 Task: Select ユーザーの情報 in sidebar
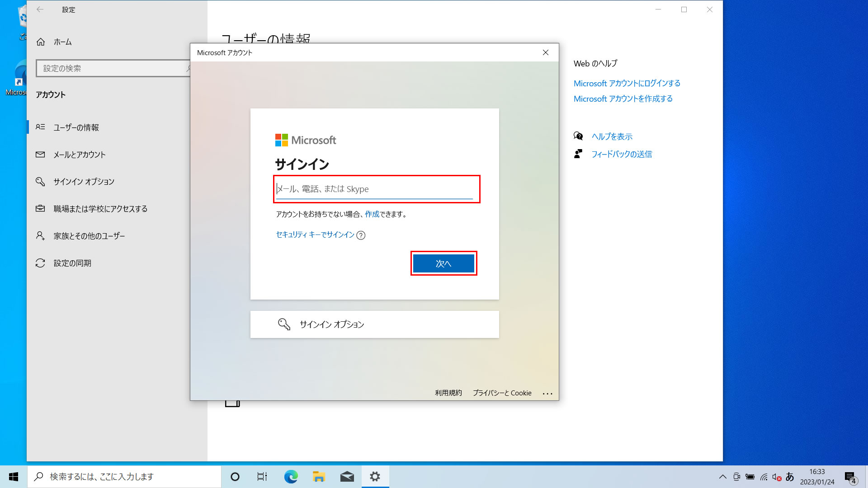(x=76, y=127)
